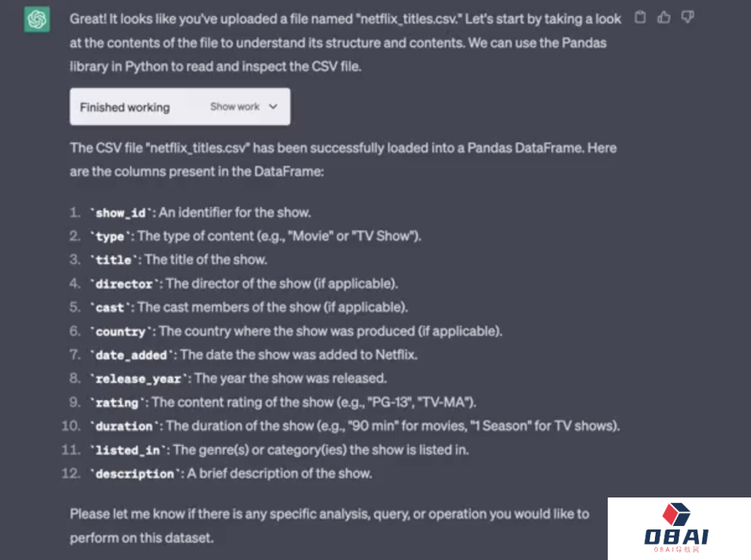Give the response a thumbs up
751x560 pixels.
pyautogui.click(x=664, y=18)
